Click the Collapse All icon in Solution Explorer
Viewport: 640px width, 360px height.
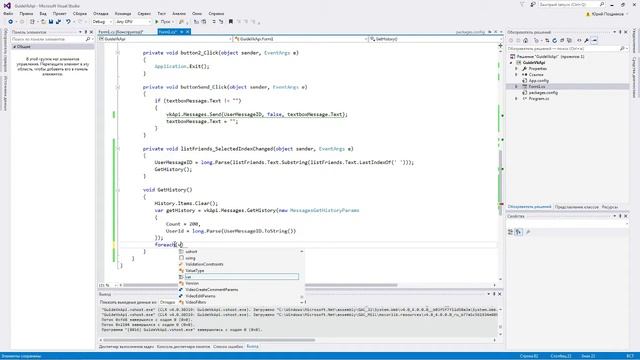coord(562,40)
